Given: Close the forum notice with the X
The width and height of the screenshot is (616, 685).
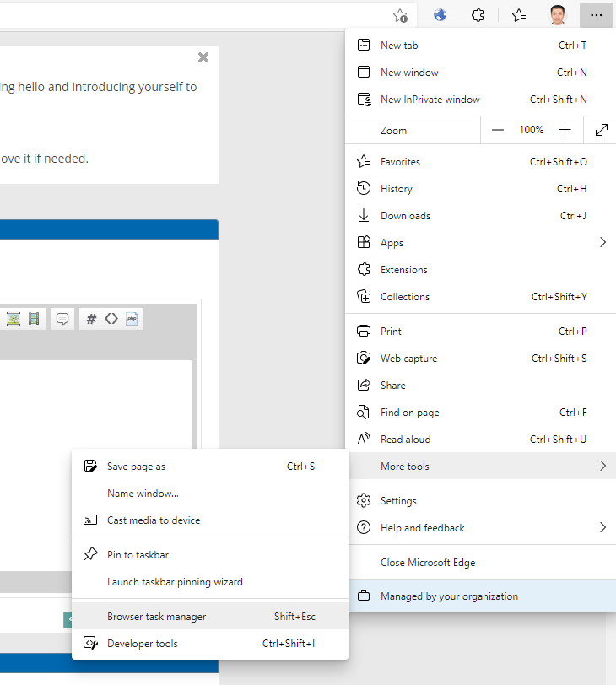Looking at the screenshot, I should (203, 57).
